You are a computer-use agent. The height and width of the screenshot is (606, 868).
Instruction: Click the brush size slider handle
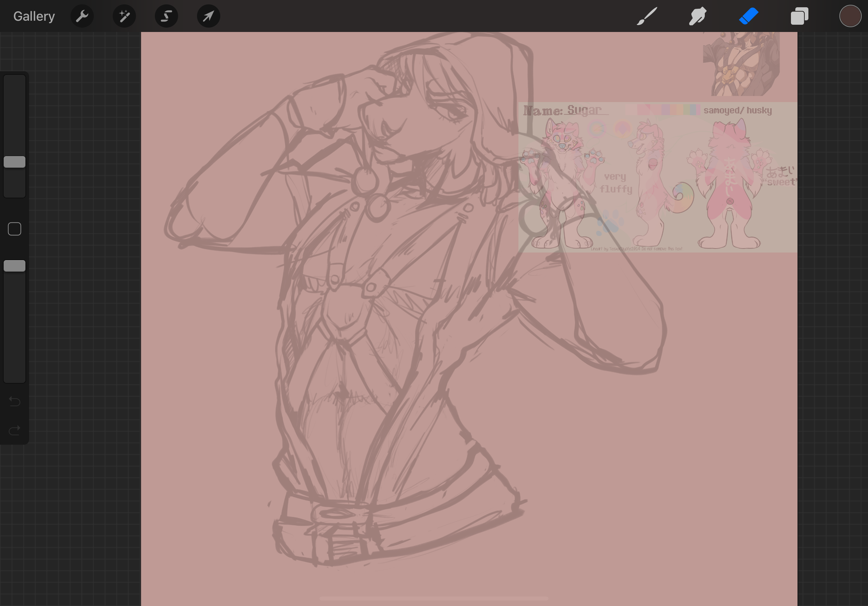click(15, 162)
